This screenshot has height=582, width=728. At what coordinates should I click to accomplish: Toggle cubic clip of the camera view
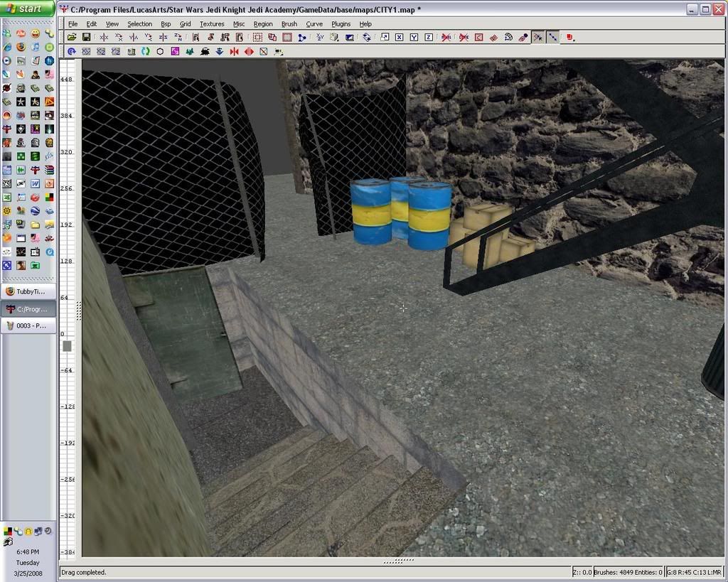coord(350,37)
